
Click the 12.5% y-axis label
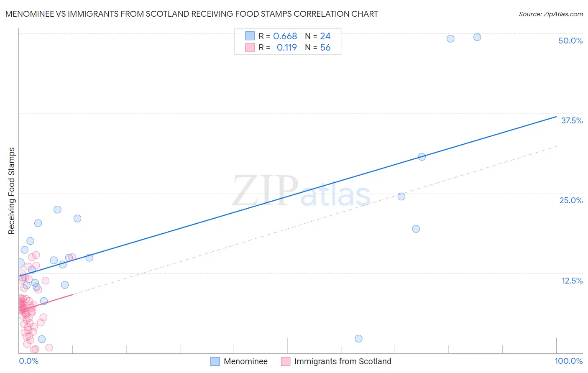point(572,281)
